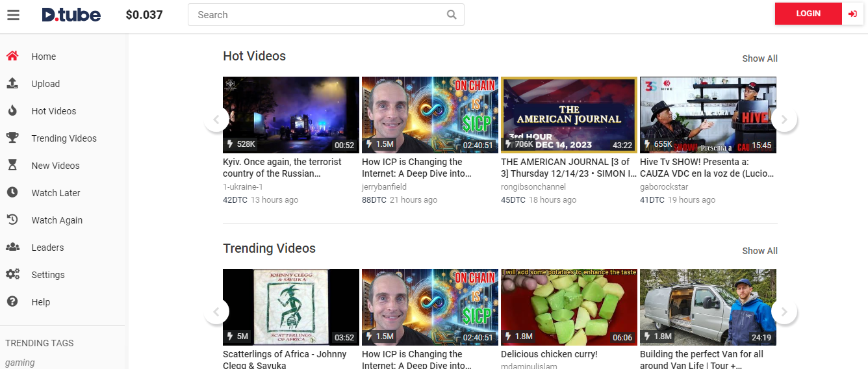Viewport: 868px width, 369px height.
Task: Click the Trending Videos section heading
Action: 269,248
